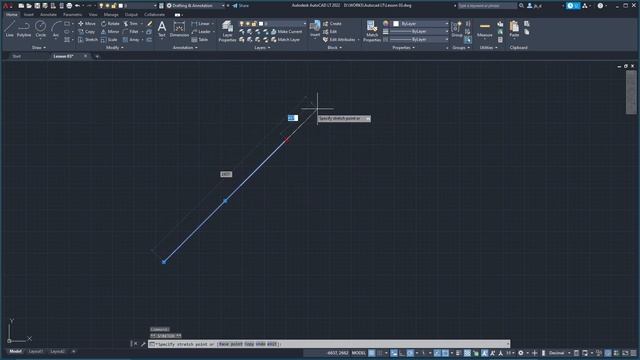Switch to the Insert ribbon tab
This screenshot has height=360, width=640.
(x=29, y=15)
